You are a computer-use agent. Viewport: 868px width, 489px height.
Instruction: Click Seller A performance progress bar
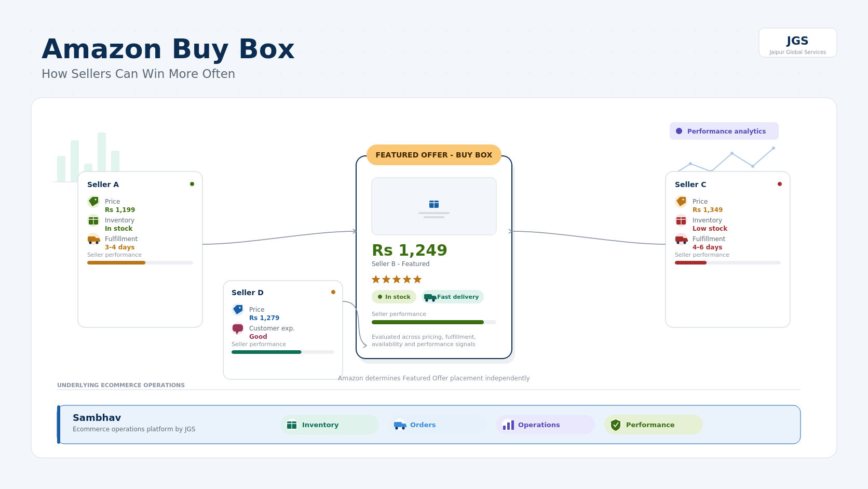(140, 263)
